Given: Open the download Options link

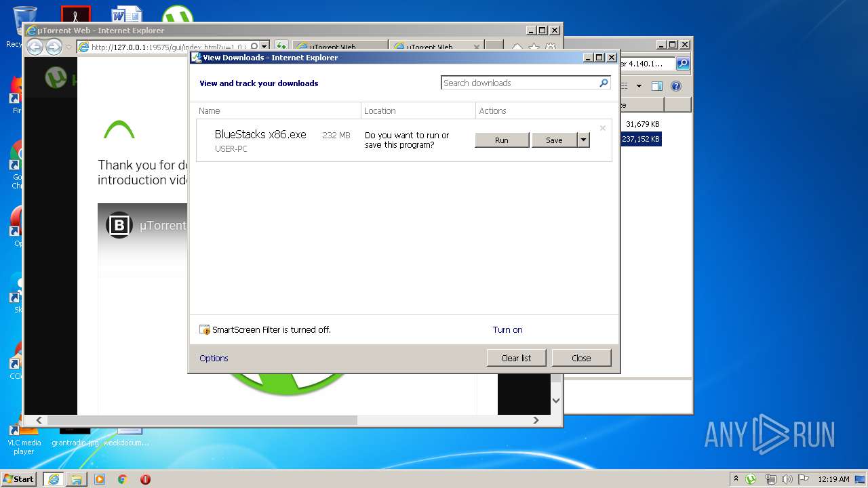Looking at the screenshot, I should tap(214, 358).
